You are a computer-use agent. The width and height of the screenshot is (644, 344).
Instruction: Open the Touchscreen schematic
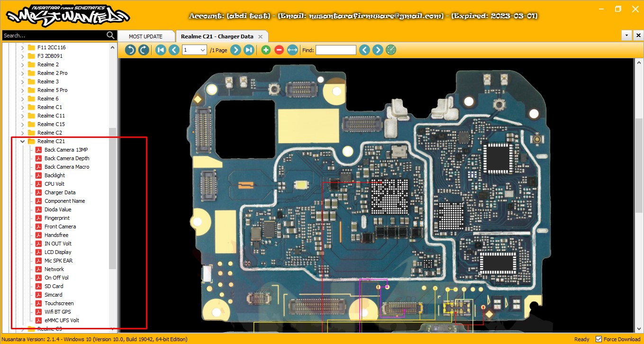point(59,303)
